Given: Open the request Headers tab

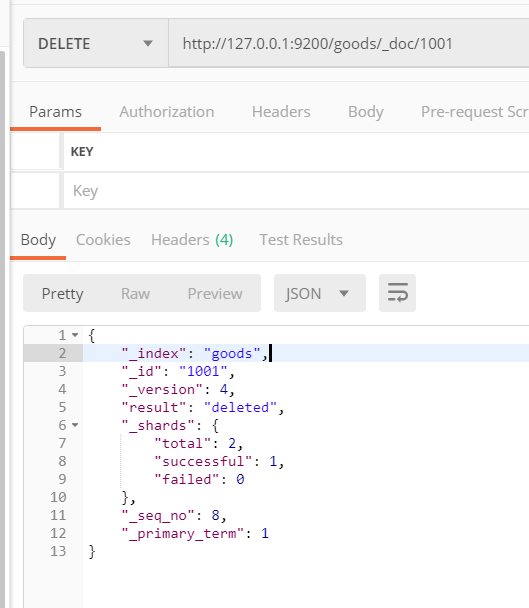Looking at the screenshot, I should click(281, 112).
